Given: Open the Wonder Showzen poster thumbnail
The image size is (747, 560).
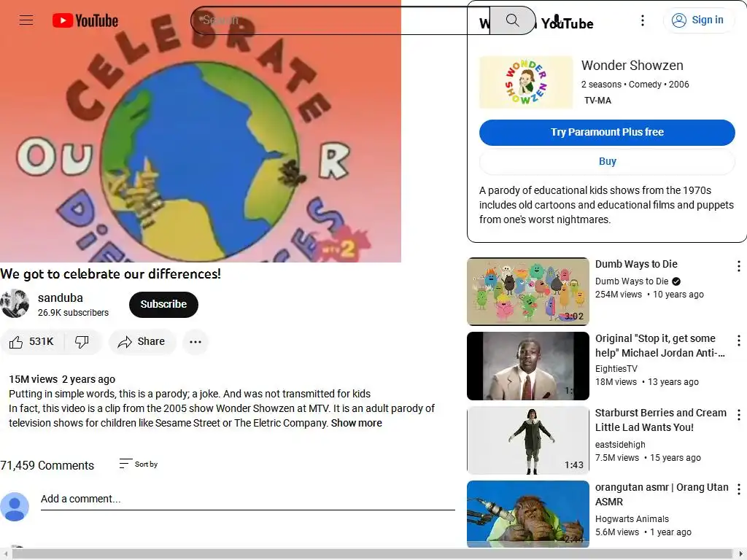Looking at the screenshot, I should pos(526,82).
